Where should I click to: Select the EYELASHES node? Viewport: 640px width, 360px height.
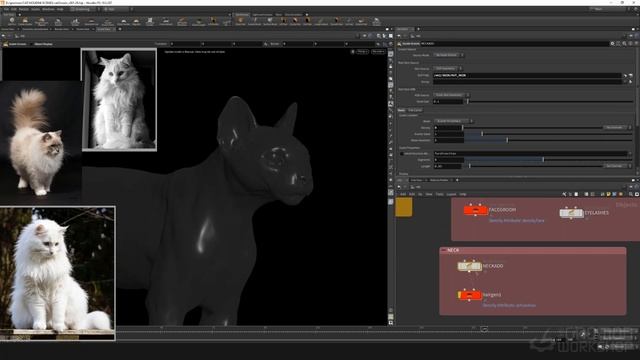point(571,213)
